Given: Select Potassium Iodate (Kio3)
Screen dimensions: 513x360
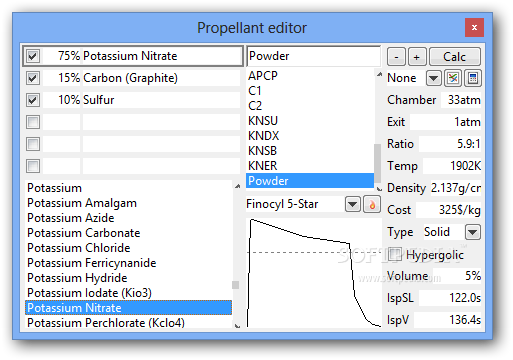Looking at the screenshot, I should point(128,293).
